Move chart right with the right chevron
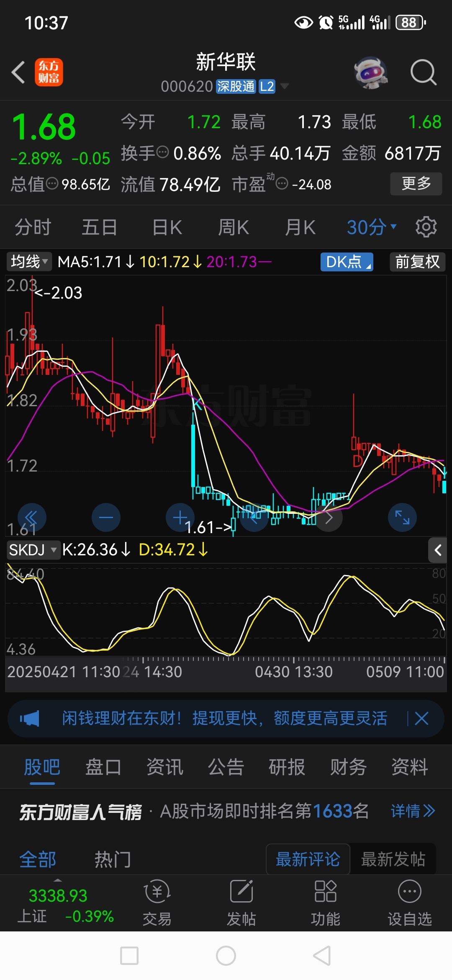Screen dimensions: 452x980 [329, 518]
